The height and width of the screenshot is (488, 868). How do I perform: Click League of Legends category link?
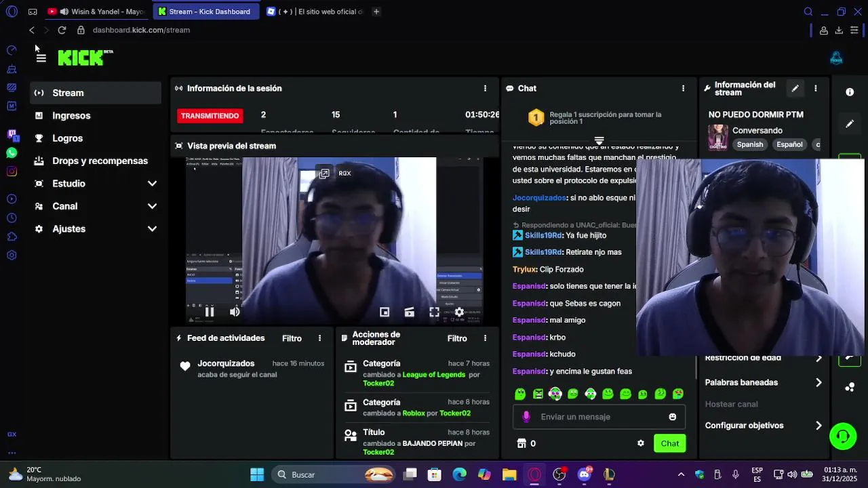(434, 375)
